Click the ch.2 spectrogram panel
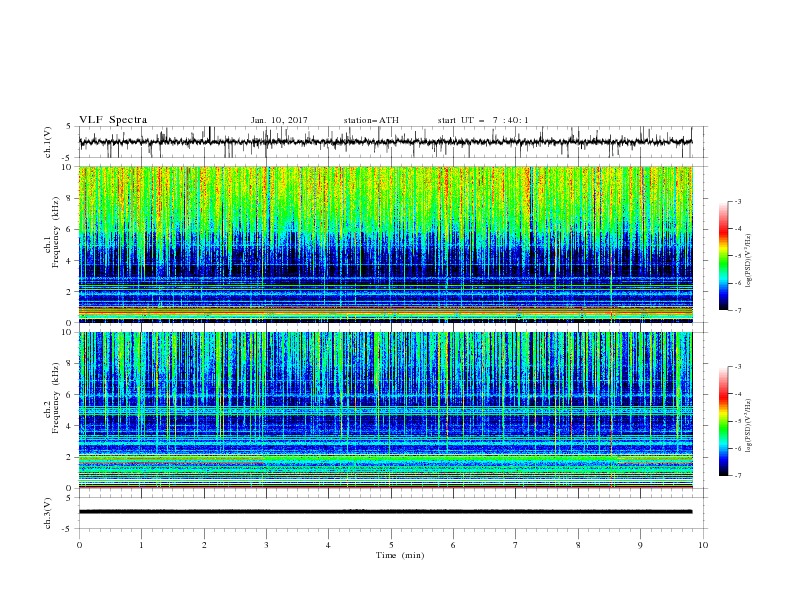 click(385, 410)
